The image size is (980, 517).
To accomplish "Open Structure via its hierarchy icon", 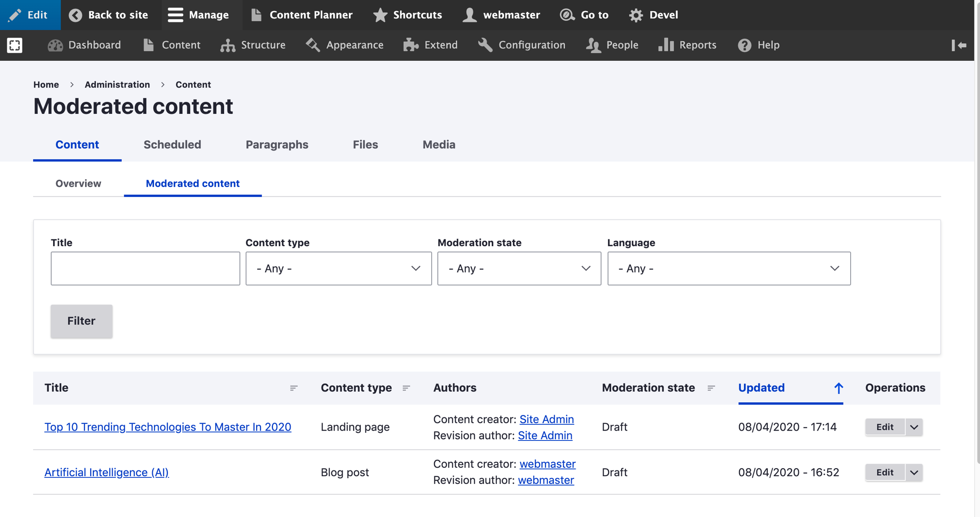I will (228, 45).
